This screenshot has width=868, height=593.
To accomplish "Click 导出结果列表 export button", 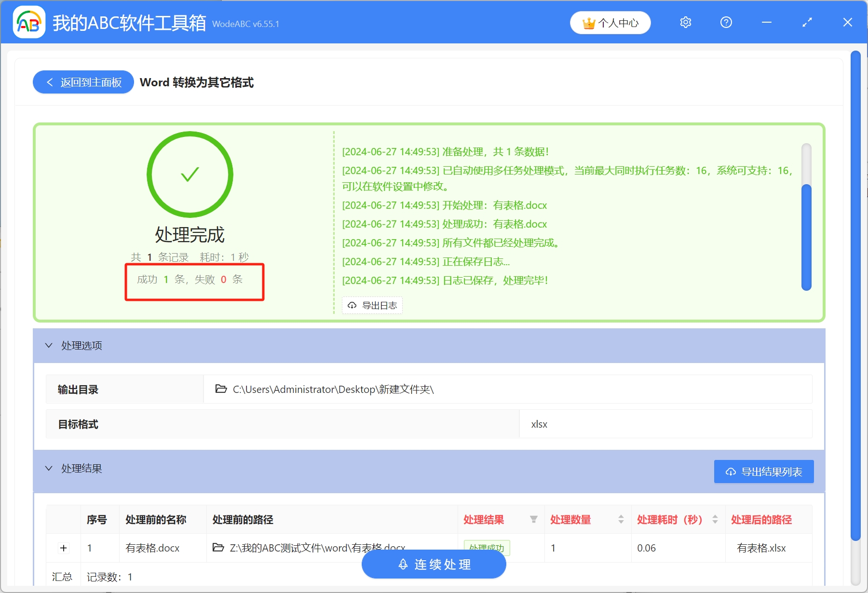I will click(763, 472).
